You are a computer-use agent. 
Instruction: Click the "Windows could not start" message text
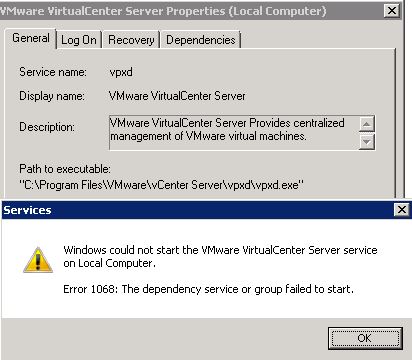220,256
